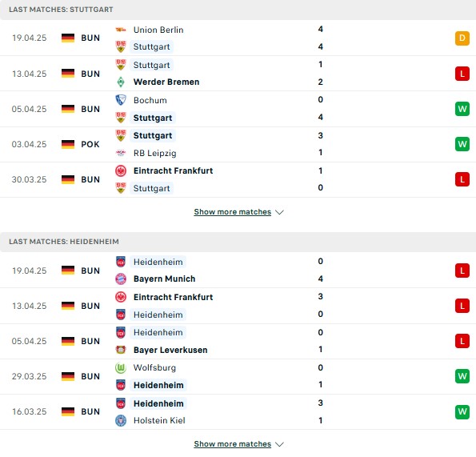
Task: Click the Union Berlin club crest
Action: [x=121, y=30]
